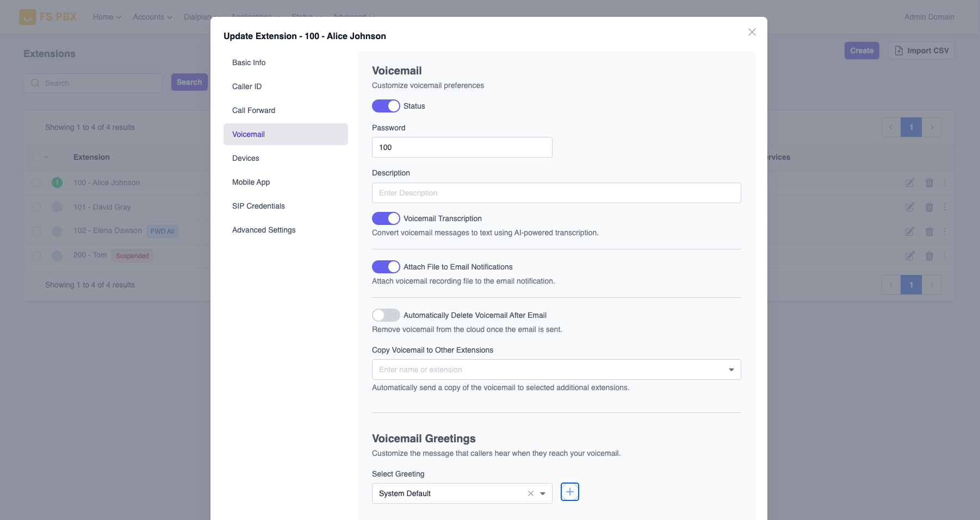Open the Select Greeting dropdown

pyautogui.click(x=542, y=493)
